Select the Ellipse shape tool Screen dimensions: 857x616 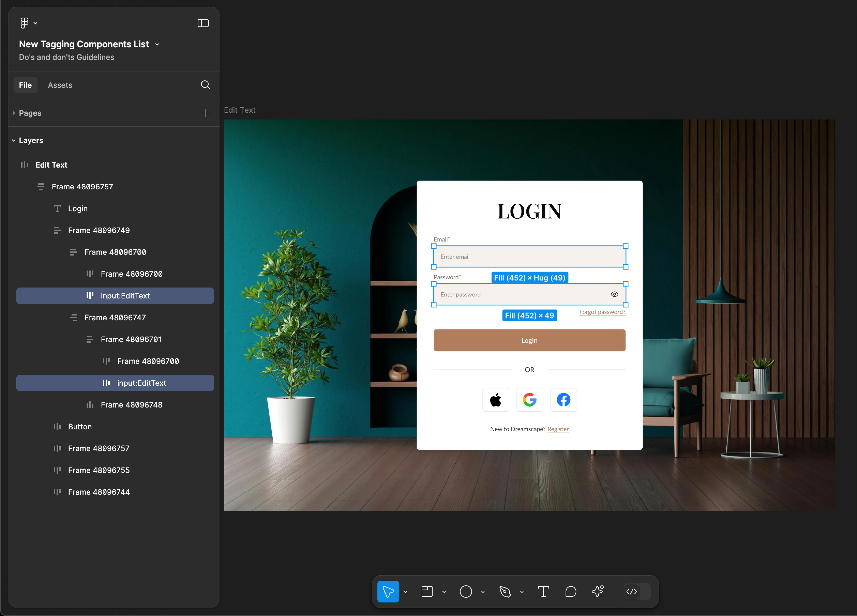[x=466, y=591]
